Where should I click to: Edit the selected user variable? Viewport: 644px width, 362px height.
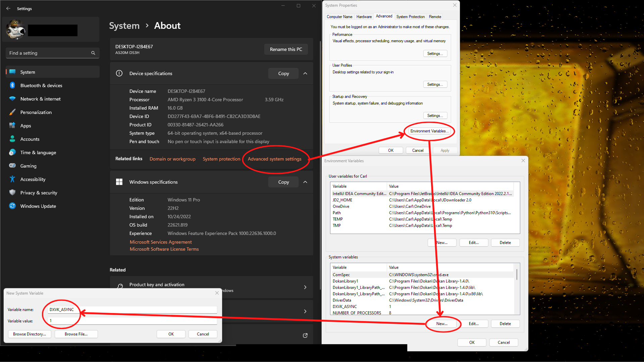tap(474, 243)
